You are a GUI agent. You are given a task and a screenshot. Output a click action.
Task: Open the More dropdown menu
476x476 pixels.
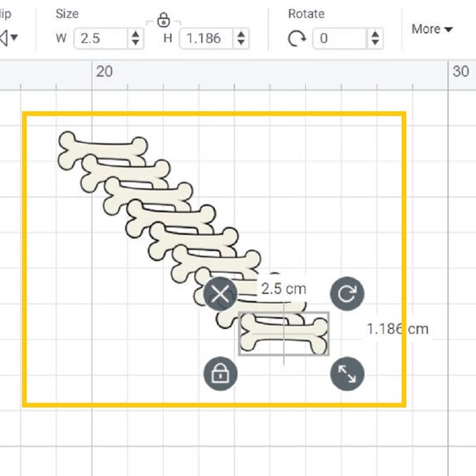click(432, 29)
